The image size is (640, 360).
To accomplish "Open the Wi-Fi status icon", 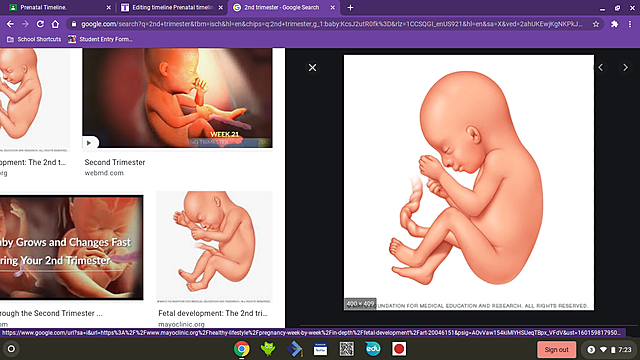I will coord(603,350).
